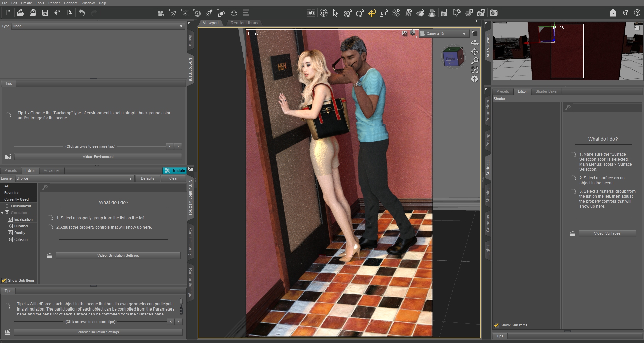Collapse the Simulation tree group

pos(2,213)
